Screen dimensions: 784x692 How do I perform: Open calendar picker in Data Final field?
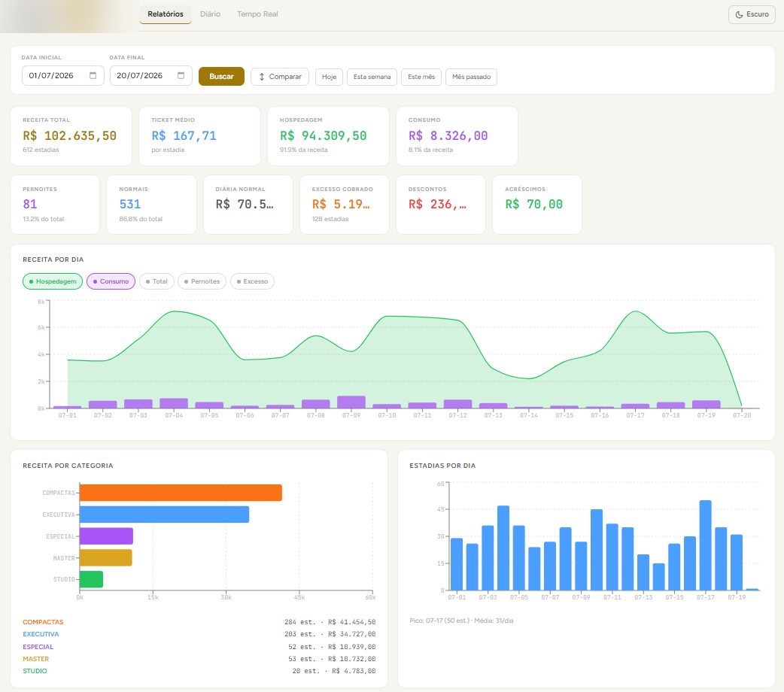point(181,75)
